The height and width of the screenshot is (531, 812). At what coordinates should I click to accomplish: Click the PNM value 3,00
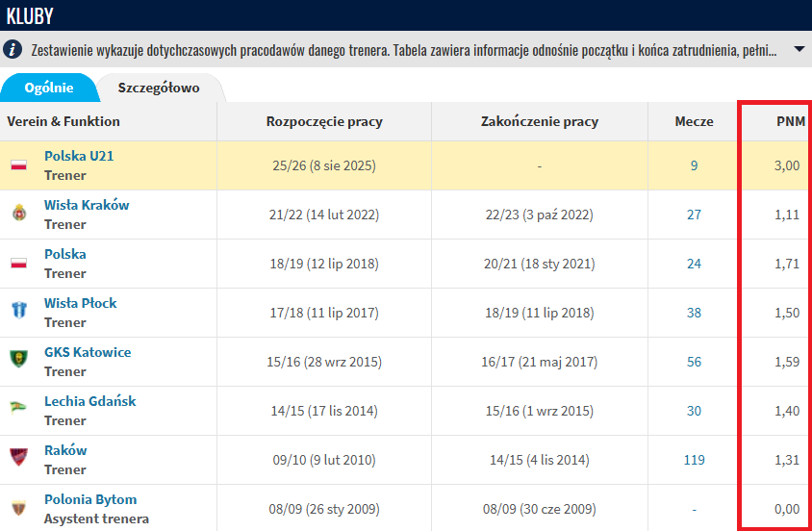787,165
